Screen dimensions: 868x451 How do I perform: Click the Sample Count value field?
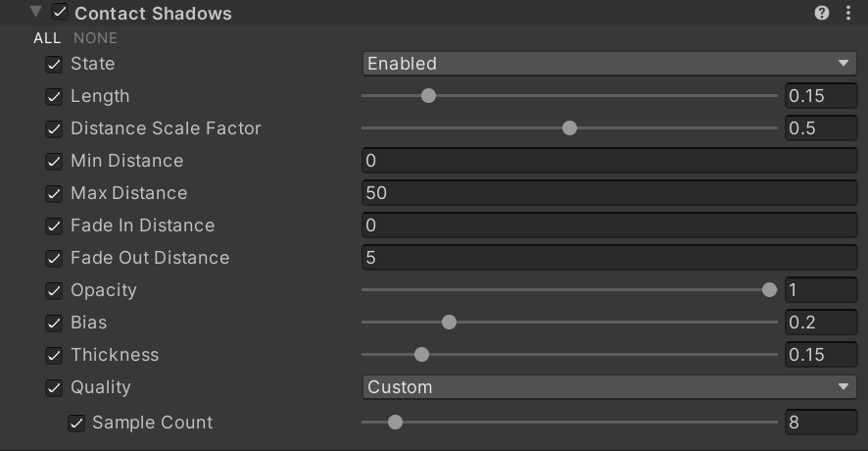[821, 423]
